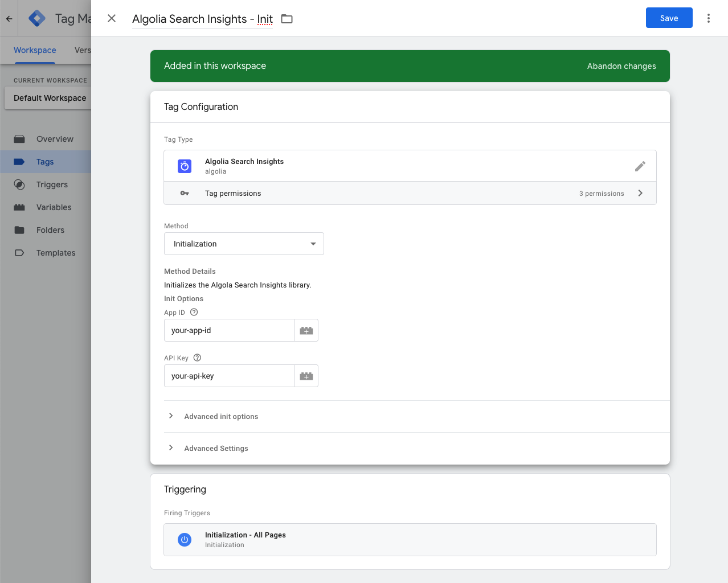Open the three-dot overflow menu

708,18
